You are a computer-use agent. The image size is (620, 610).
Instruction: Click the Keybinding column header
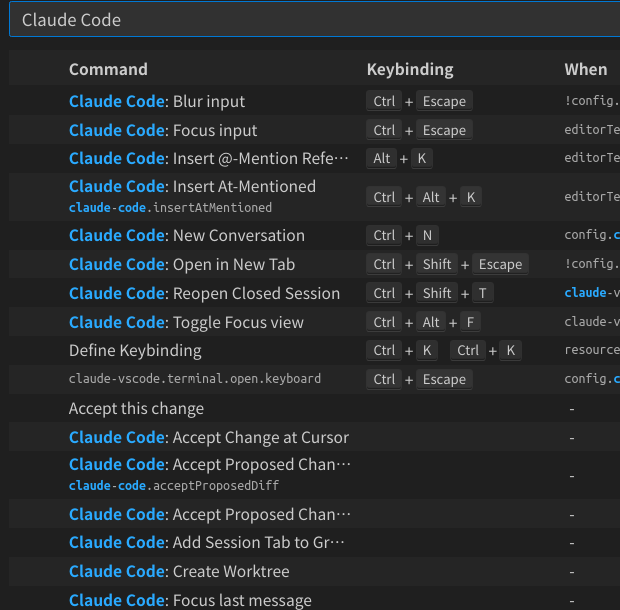(410, 69)
